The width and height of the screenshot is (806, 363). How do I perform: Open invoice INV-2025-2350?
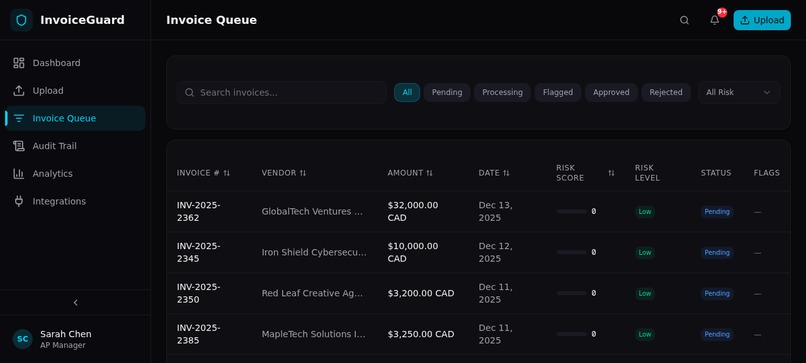198,293
